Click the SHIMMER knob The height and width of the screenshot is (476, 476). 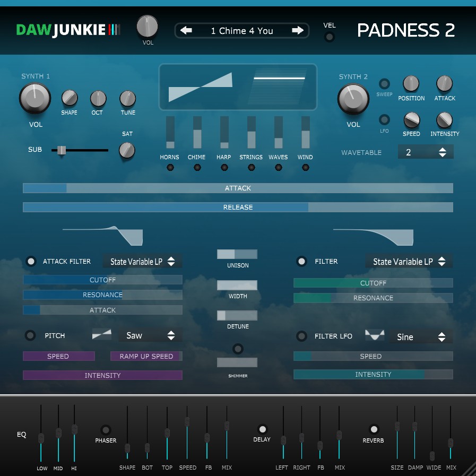(x=237, y=349)
